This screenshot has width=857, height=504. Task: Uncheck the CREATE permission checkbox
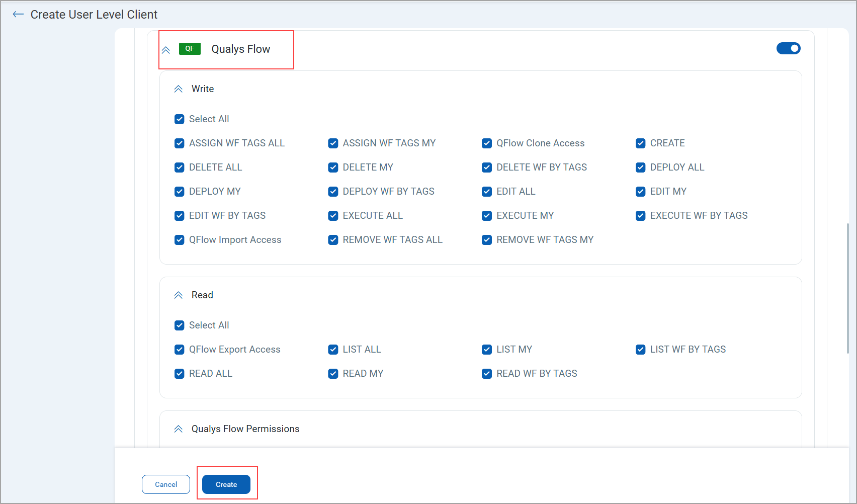pos(641,143)
